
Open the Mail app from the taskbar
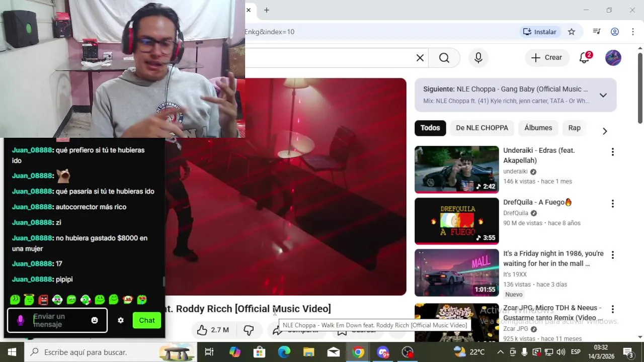[x=334, y=352]
